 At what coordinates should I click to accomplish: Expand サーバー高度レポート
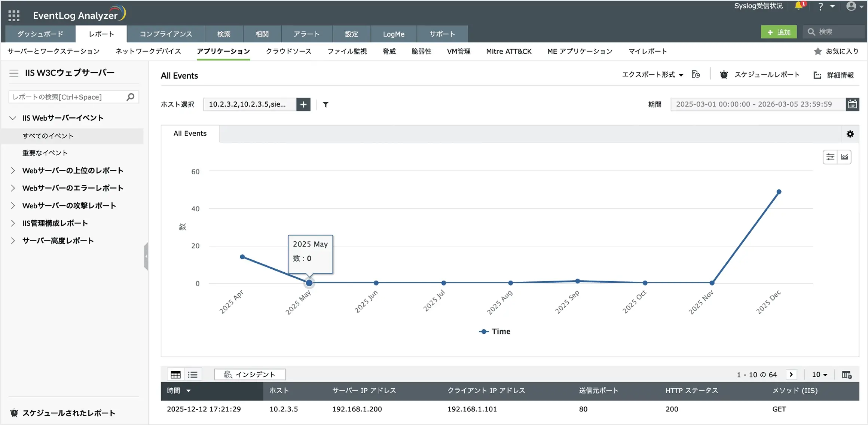tap(13, 241)
